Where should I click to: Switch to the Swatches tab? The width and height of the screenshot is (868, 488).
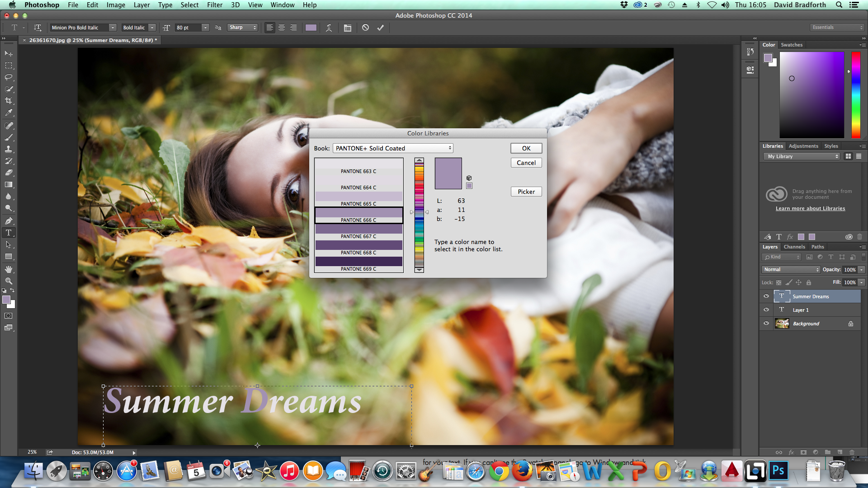(x=792, y=45)
